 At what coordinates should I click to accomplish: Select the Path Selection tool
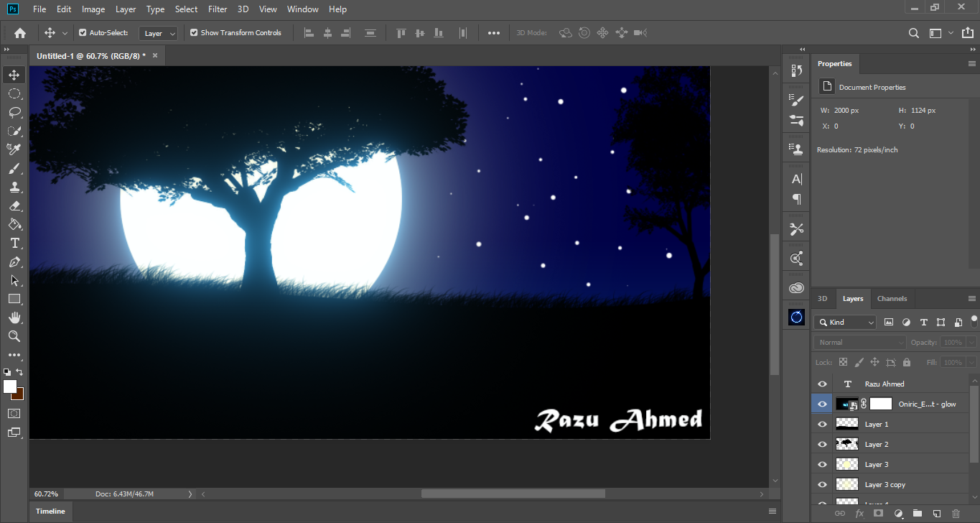[14, 280]
